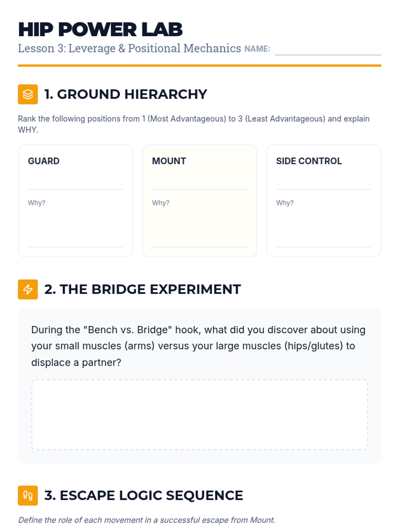The height and width of the screenshot is (532, 399).
Task: Click the stacked layers icon beside Ground Hierarchy
Action: (x=28, y=94)
